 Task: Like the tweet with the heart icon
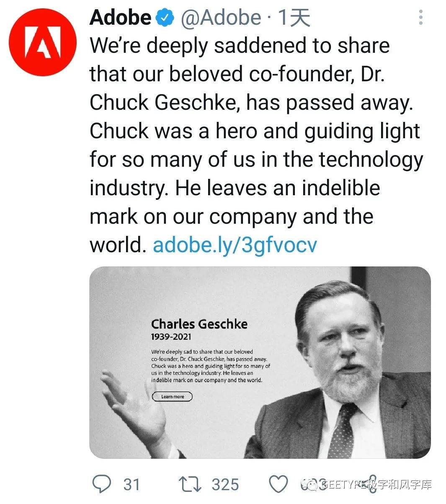pos(278,484)
